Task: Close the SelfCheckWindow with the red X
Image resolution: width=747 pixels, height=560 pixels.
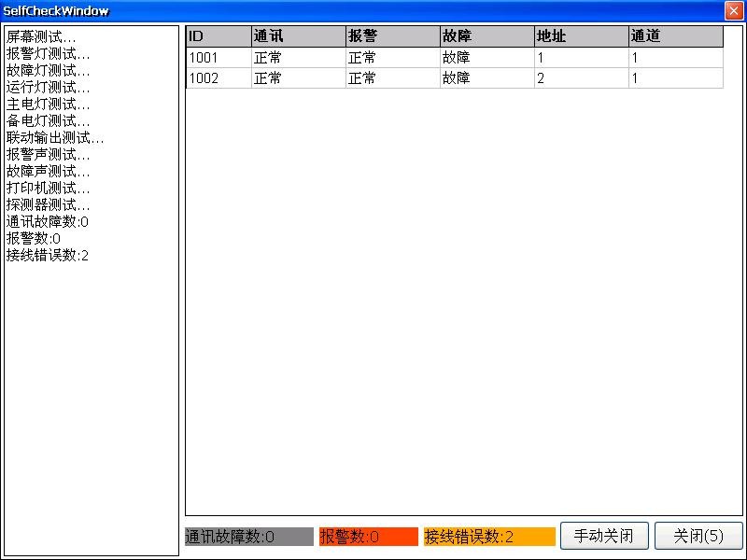Action: pos(734,10)
